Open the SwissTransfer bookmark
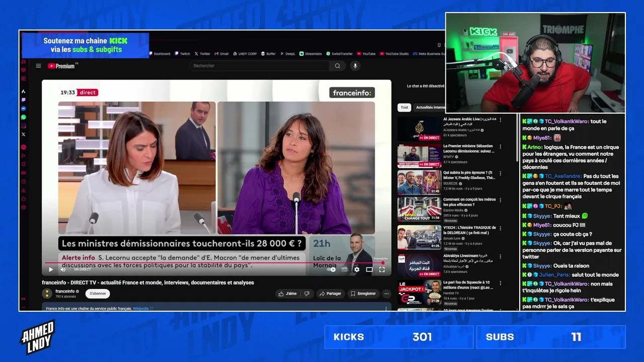The height and width of the screenshot is (362, 644). pos(340,54)
